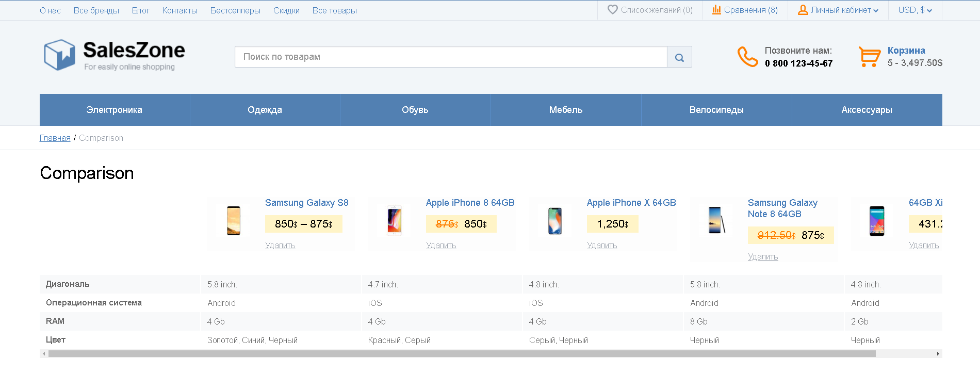The image size is (980, 389).
Task: Click the right arrow on horizontal scrollbar
Action: point(938,354)
